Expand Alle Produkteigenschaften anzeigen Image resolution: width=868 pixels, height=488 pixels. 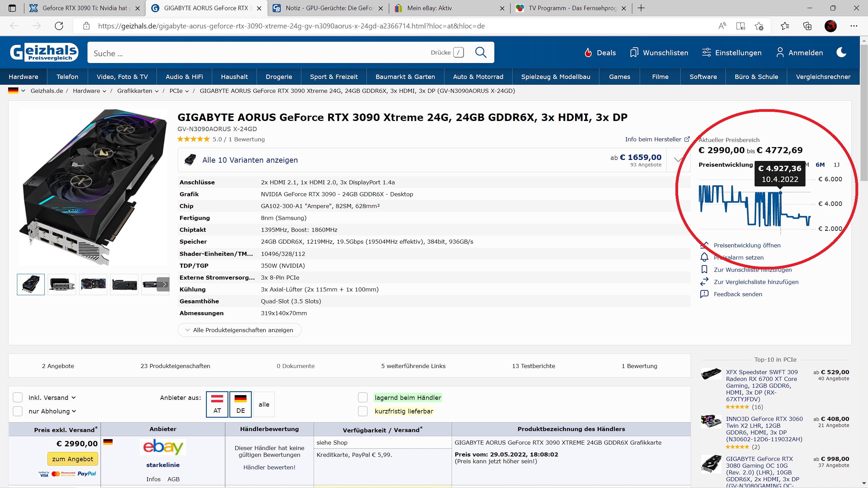(239, 330)
